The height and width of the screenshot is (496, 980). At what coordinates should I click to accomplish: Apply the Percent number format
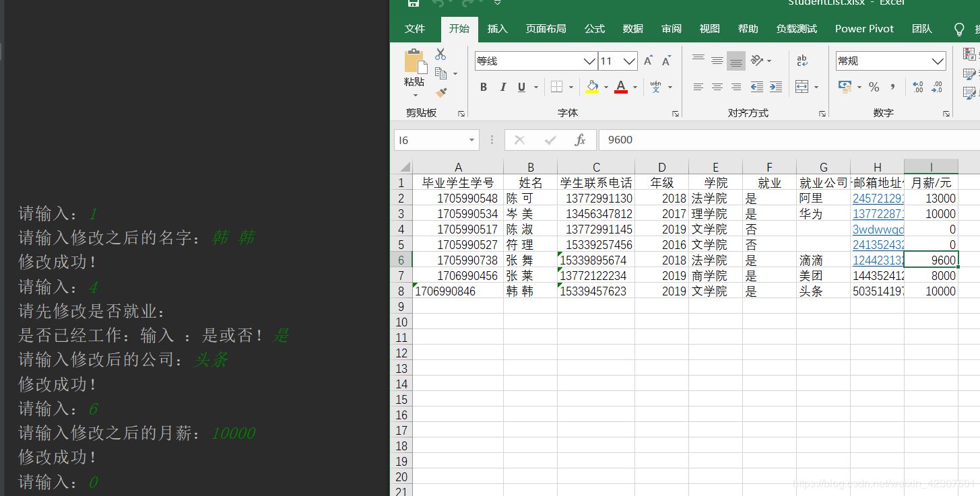[x=874, y=87]
